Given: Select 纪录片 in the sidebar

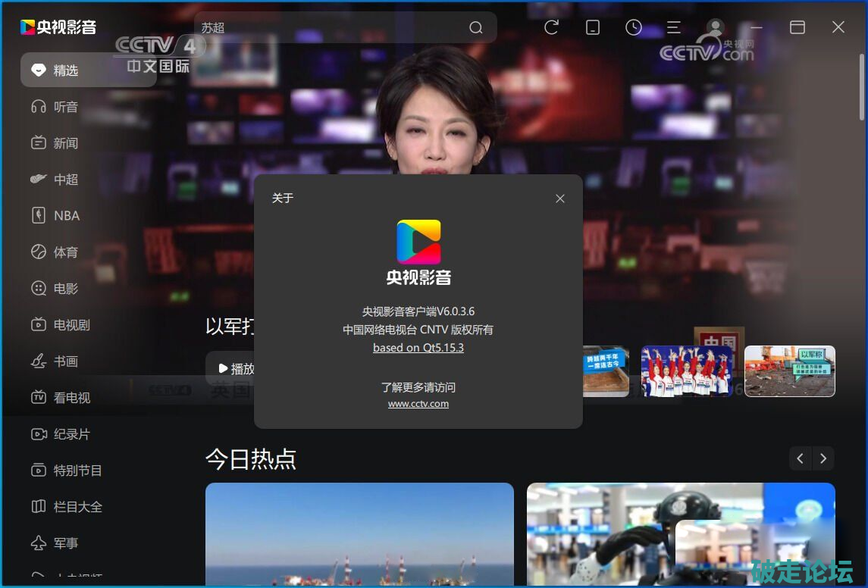Looking at the screenshot, I should (71, 434).
